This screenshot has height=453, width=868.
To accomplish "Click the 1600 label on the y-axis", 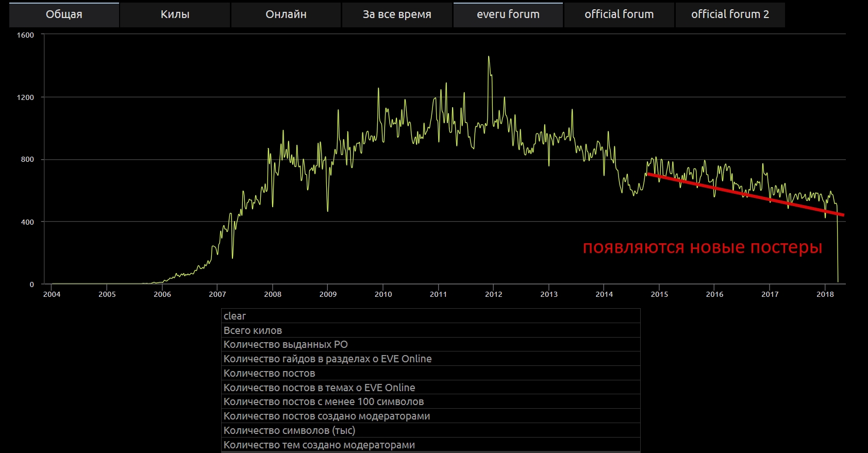I will (x=25, y=35).
